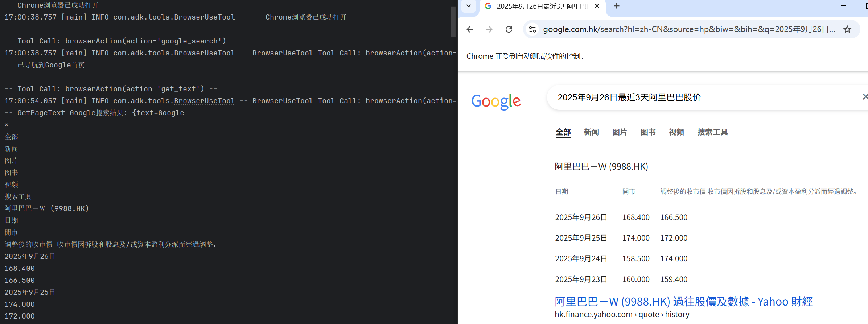
Task: Click 2025年9月24日 date cell
Action: pyautogui.click(x=581, y=258)
